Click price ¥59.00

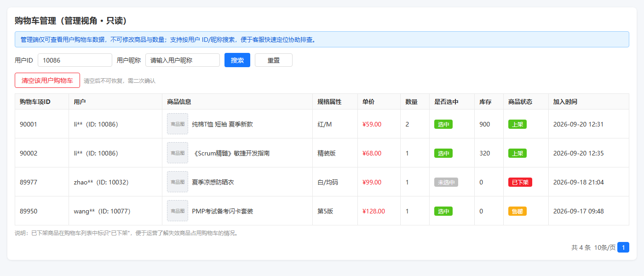(372, 124)
